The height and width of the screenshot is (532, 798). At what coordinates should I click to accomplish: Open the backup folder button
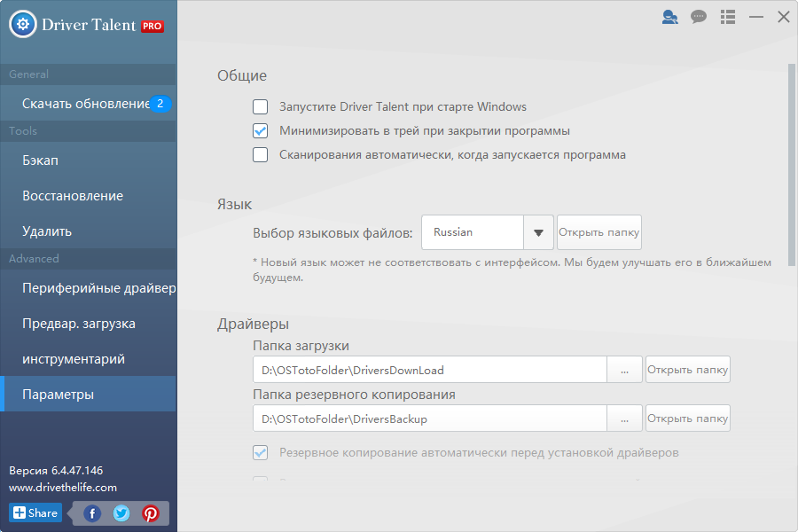coord(687,419)
